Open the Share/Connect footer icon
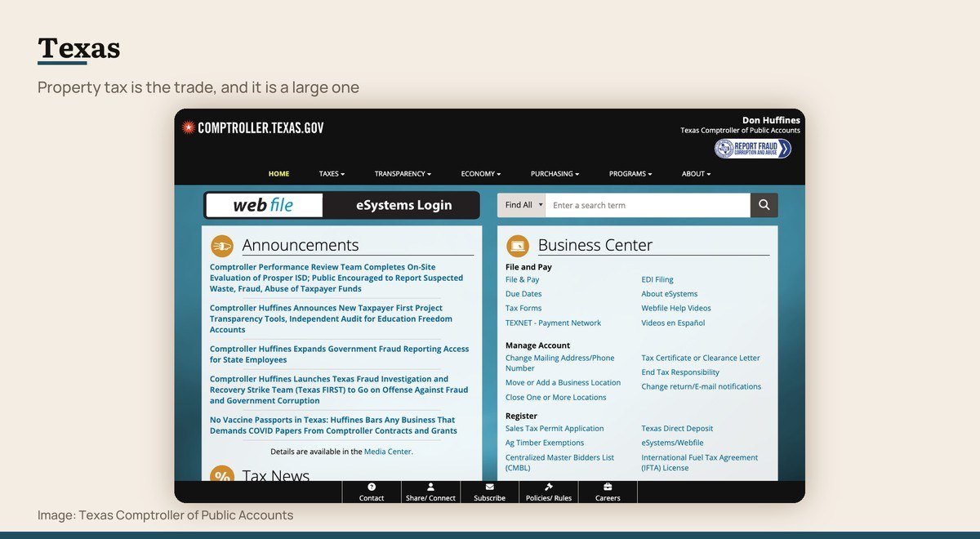Image resolution: width=980 pixels, height=539 pixels. [430, 487]
